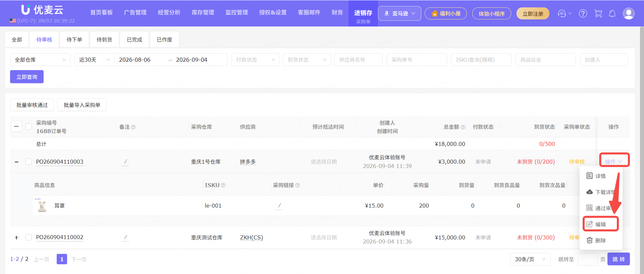Open purchase order link PO260904110003

[x=60, y=162]
